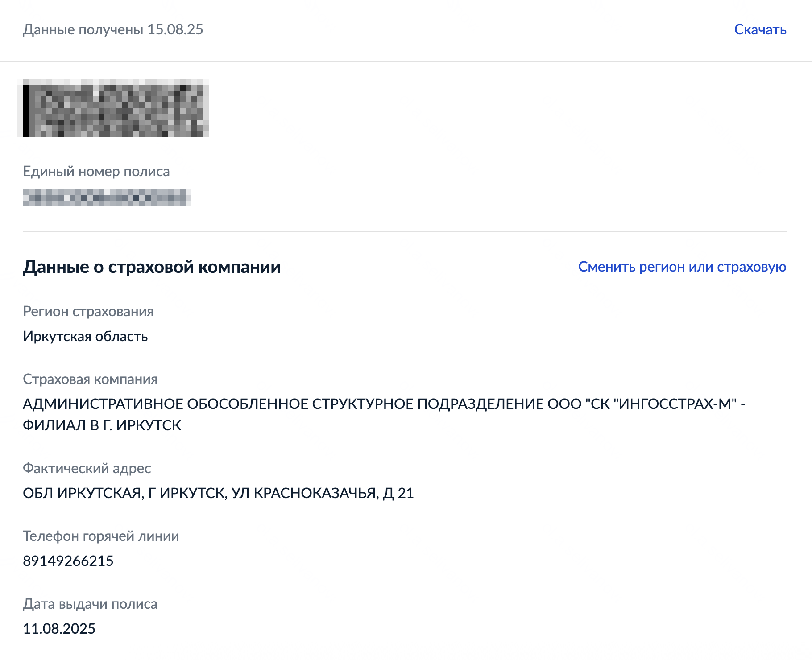Screen dimensions: 812x660
Task: Click the Дата выдачи полиса label
Action: tap(90, 605)
